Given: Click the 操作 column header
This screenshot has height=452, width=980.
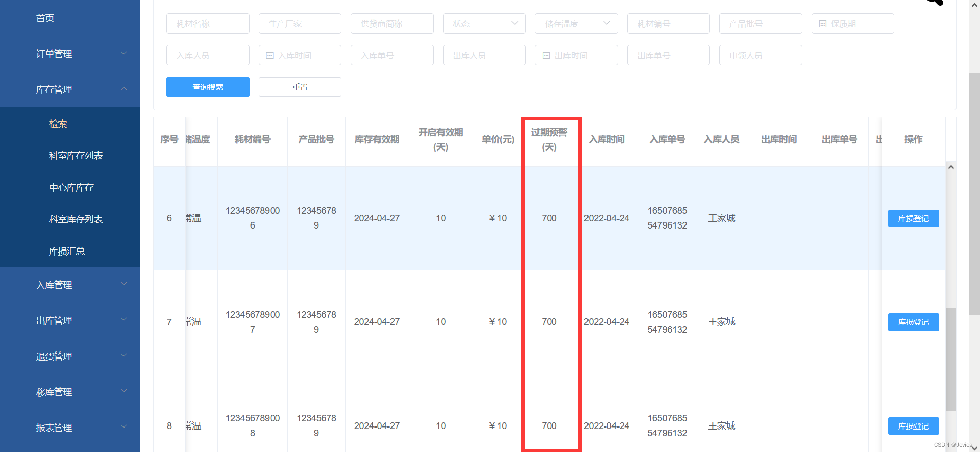Looking at the screenshot, I should (x=913, y=139).
